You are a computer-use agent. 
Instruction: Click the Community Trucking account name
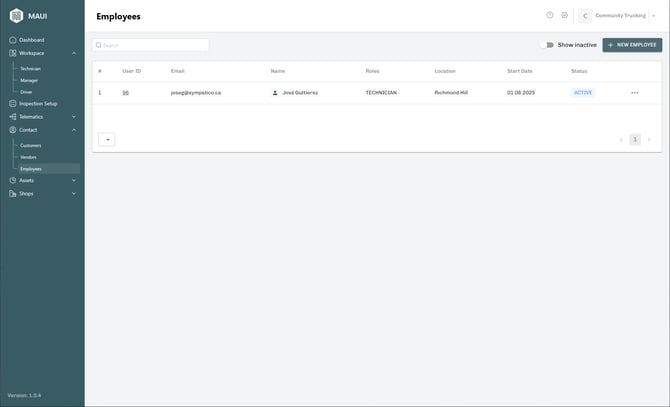tap(620, 16)
